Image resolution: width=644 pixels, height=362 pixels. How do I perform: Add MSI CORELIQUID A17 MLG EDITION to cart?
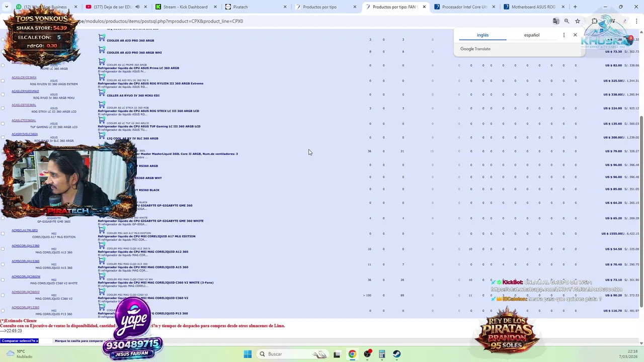pos(102,230)
